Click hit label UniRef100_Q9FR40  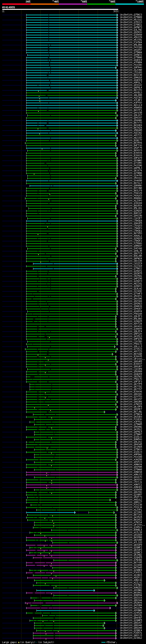pyautogui.click(x=131, y=67)
